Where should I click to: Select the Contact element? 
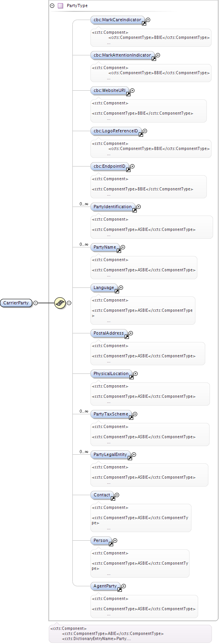click(x=102, y=495)
